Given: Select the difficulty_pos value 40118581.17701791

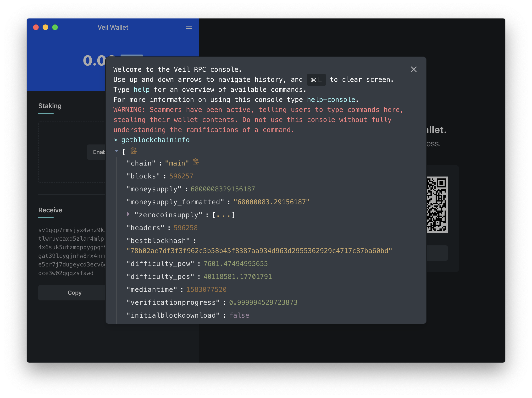Looking at the screenshot, I should [238, 277].
